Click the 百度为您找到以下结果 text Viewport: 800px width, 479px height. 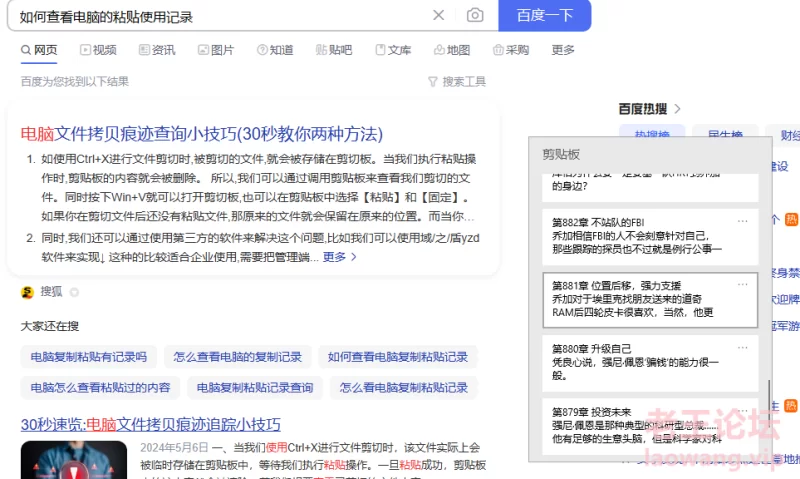click(74, 82)
